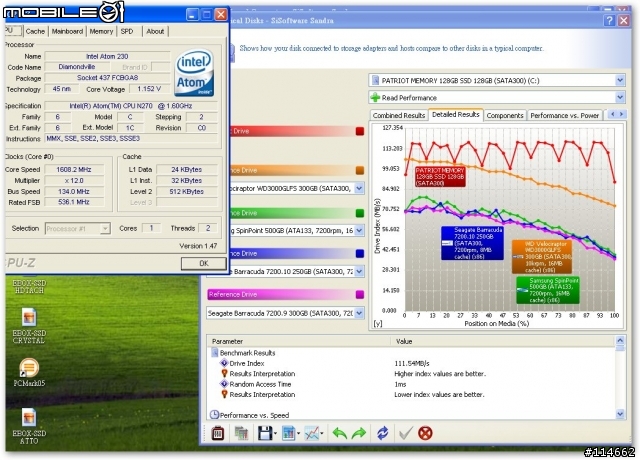Click the blue refresh icon

click(x=382, y=433)
